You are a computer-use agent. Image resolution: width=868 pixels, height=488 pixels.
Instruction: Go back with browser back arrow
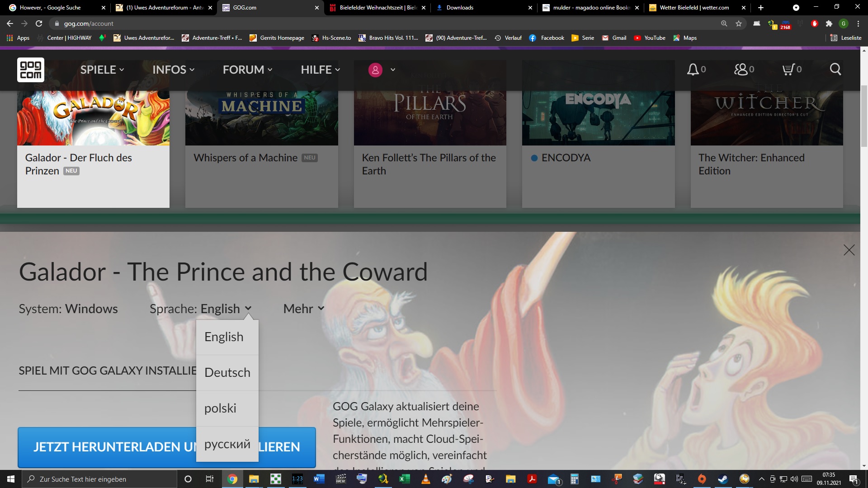[10, 23]
